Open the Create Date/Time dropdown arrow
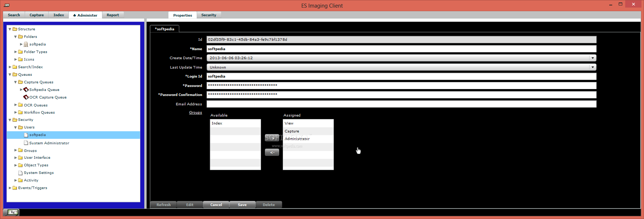This screenshot has height=219, width=644. tap(593, 58)
